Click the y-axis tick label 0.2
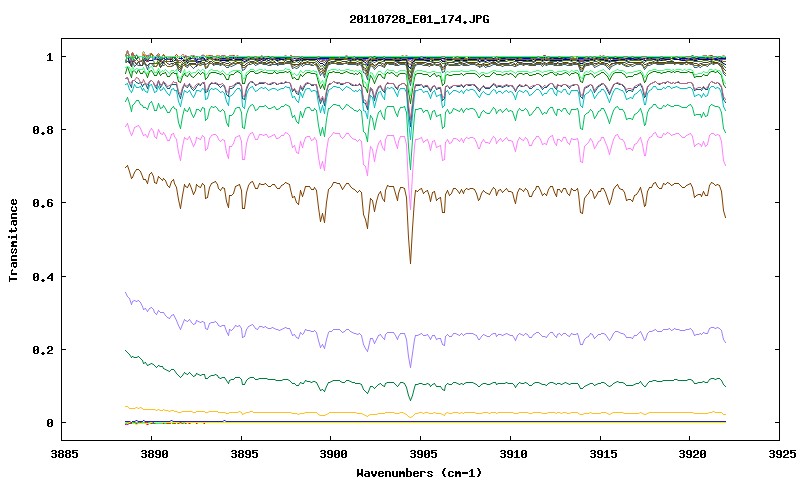Screen dimensions: 800x480 coord(43,350)
